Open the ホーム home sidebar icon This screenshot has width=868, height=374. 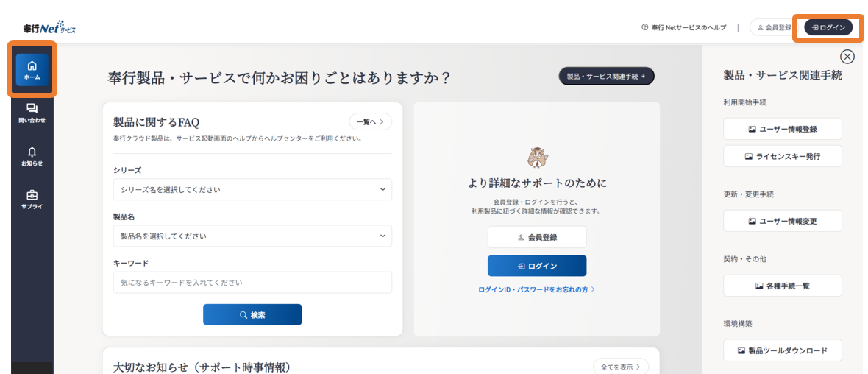(32, 70)
